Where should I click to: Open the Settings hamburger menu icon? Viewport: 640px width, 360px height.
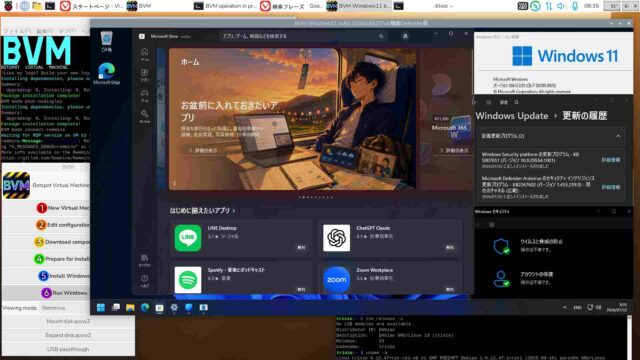pyautogui.click(x=489, y=102)
